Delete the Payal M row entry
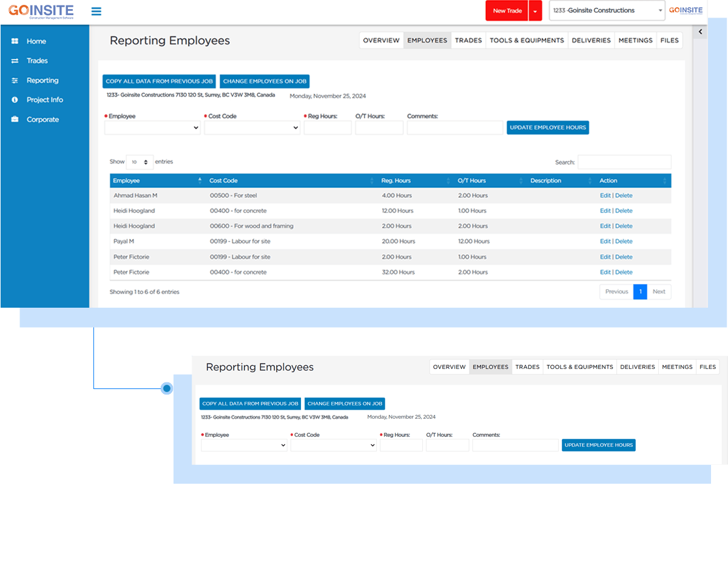728x562 pixels. click(x=624, y=242)
